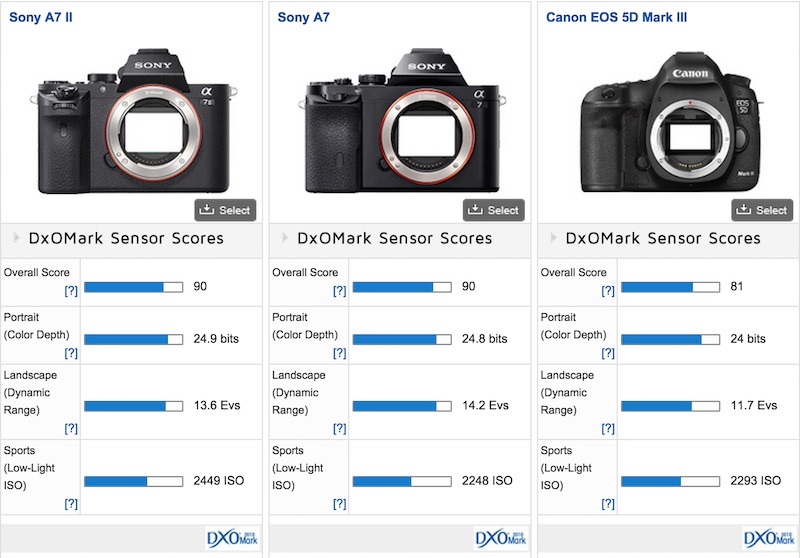Open Overall Score help [?] for Sony A7 II
Image resolution: width=800 pixels, height=558 pixels.
coord(71,291)
